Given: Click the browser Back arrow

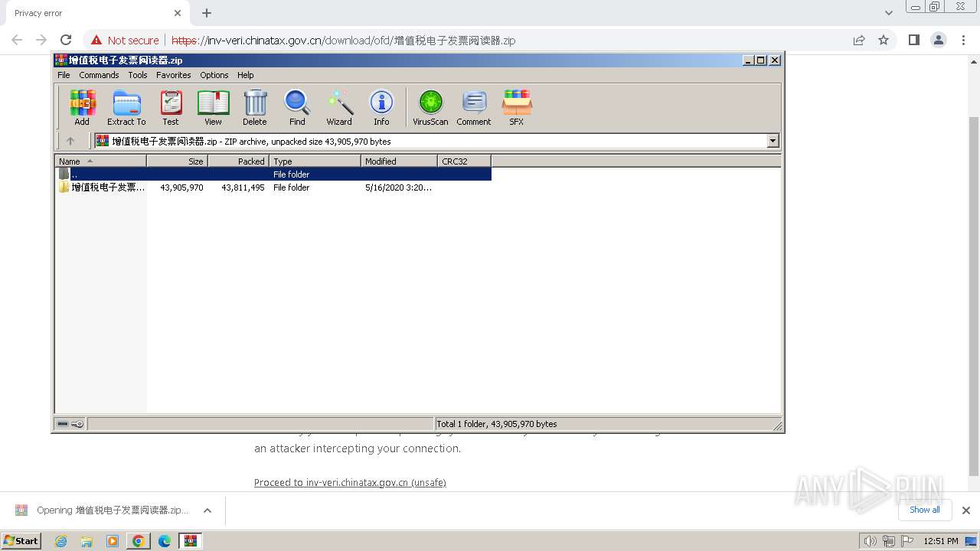Looking at the screenshot, I should tap(17, 40).
